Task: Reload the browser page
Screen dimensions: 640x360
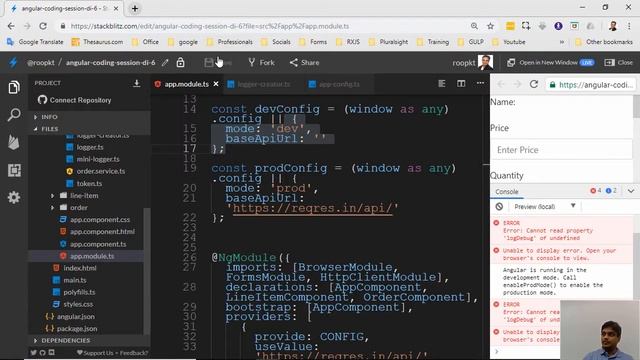Action: pos(43,26)
